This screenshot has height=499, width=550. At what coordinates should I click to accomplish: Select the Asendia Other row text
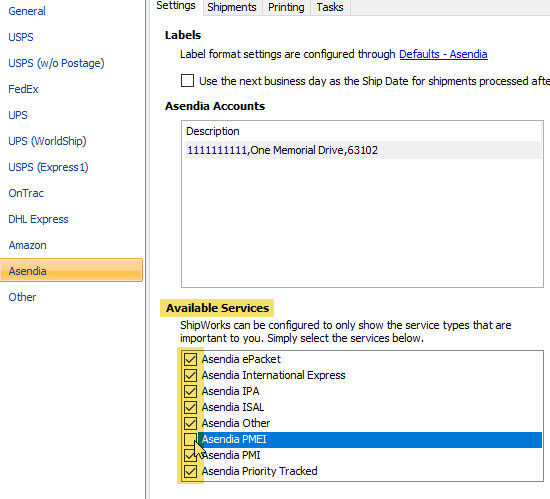[x=236, y=423]
